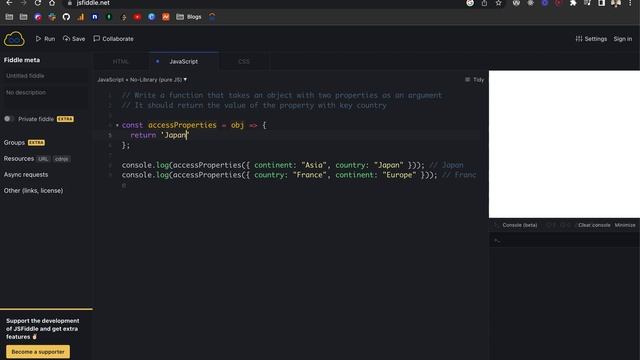The image size is (640, 360).
Task: Place cursor on return 'Japan' line
Action: coord(159,135)
